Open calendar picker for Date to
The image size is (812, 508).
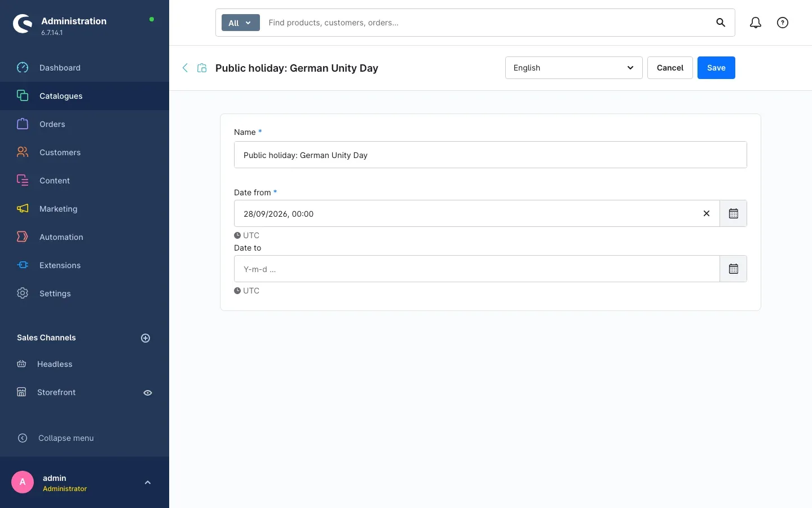click(733, 269)
